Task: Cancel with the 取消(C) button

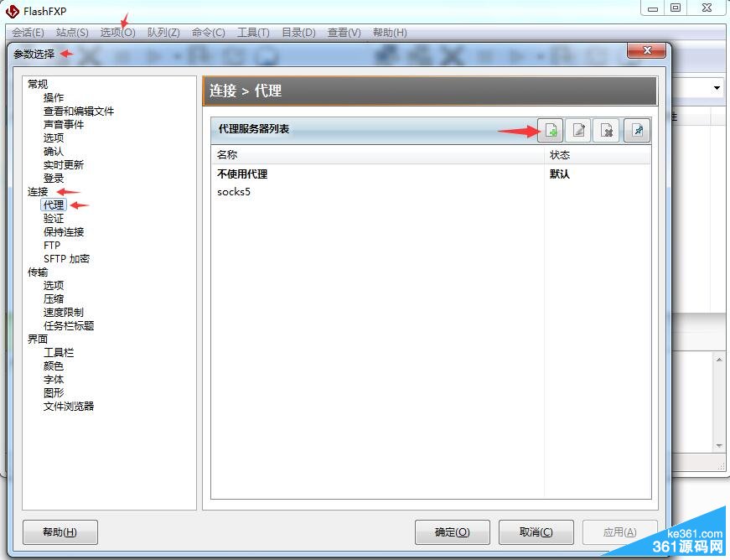Action: (536, 532)
